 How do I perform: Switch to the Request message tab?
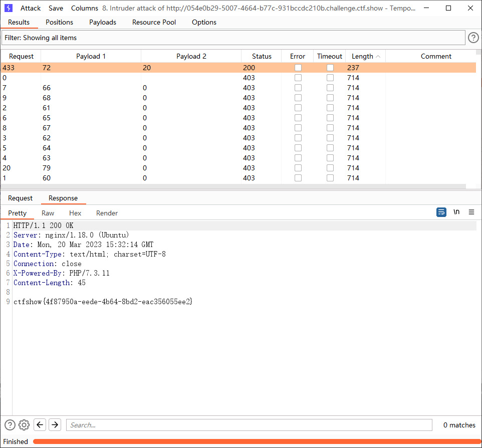tap(20, 198)
